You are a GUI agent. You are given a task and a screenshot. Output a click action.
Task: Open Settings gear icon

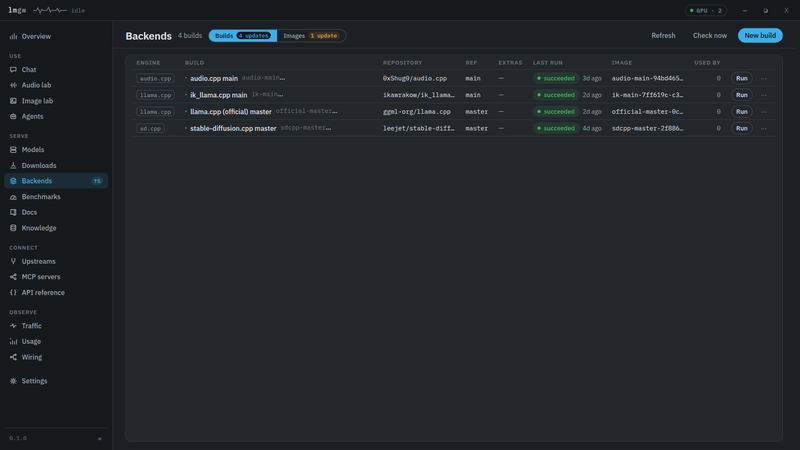13,381
